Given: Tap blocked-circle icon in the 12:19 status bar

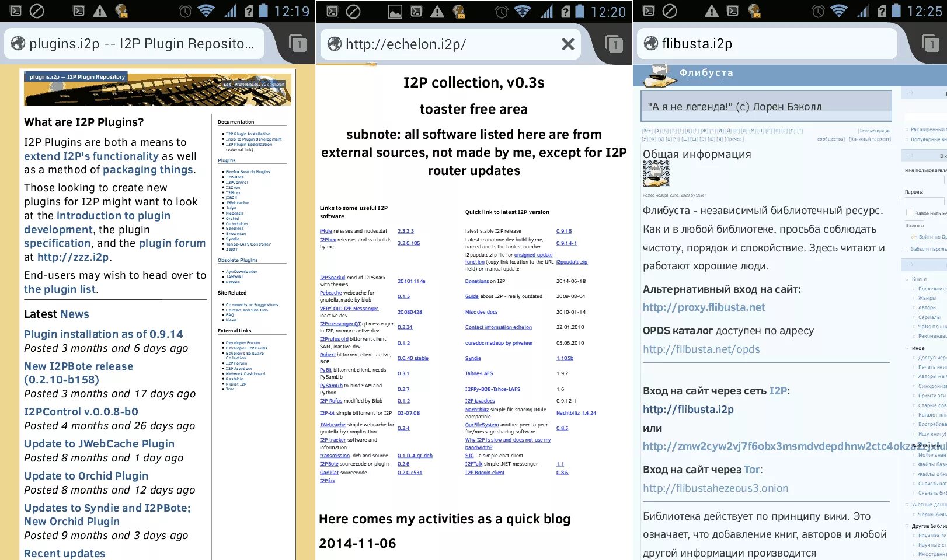Looking at the screenshot, I should 37,11.
